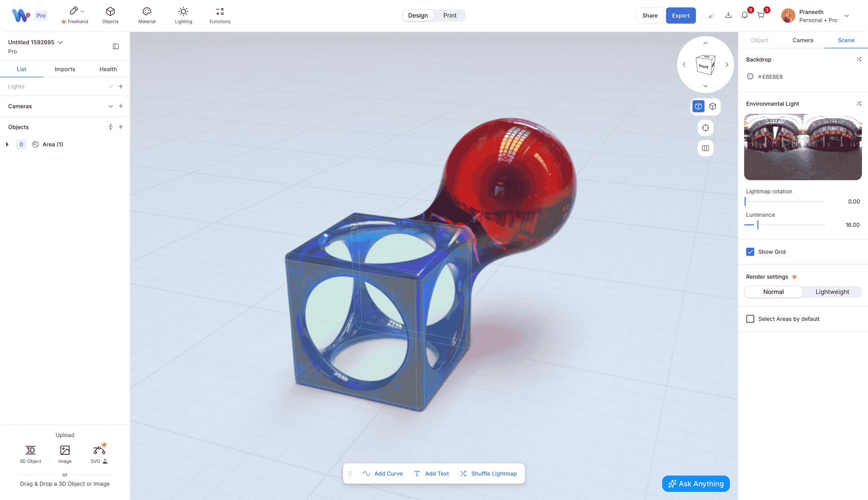Switch to the Camera tab
The height and width of the screenshot is (500, 868).
(802, 40)
